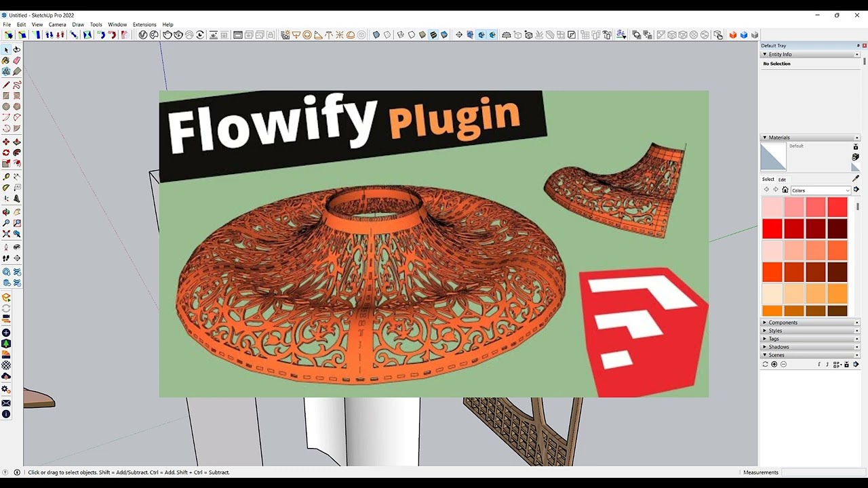
Task: Choose the Lasso Select tool
Action: tap(17, 49)
